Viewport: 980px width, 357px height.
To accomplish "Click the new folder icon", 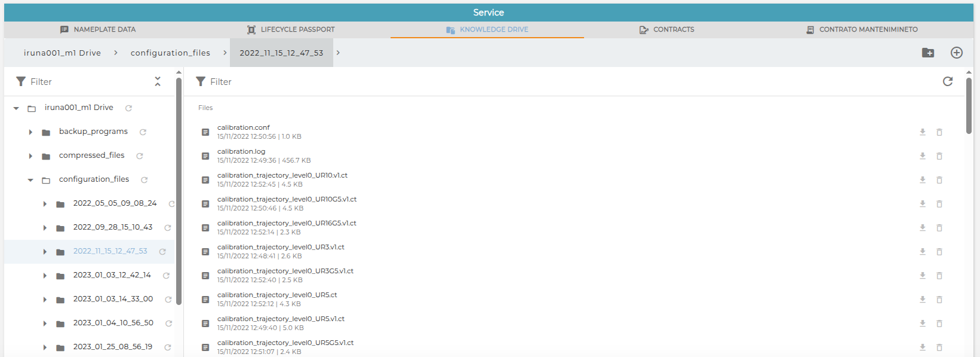I will pyautogui.click(x=928, y=53).
